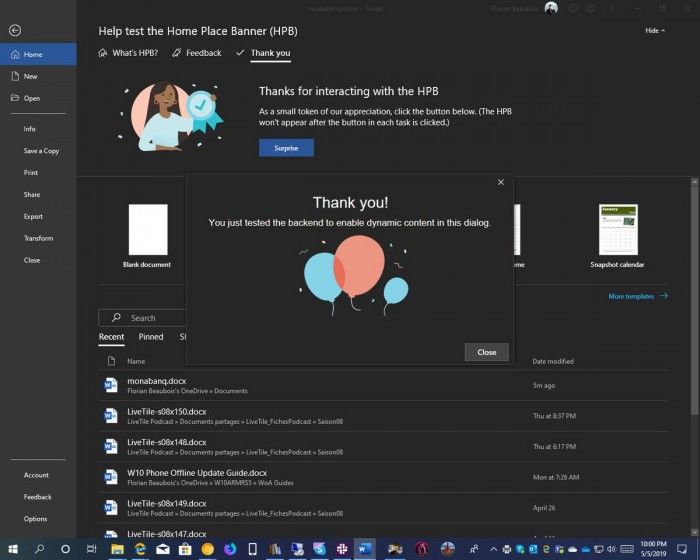This screenshot has height=560, width=700.
Task: Click Close in the sidebar menu
Action: pyautogui.click(x=32, y=260)
